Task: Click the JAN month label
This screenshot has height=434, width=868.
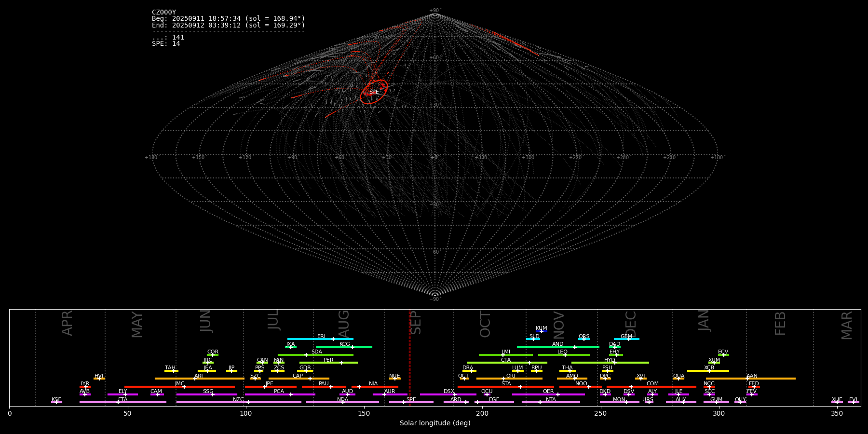Action: (x=704, y=320)
